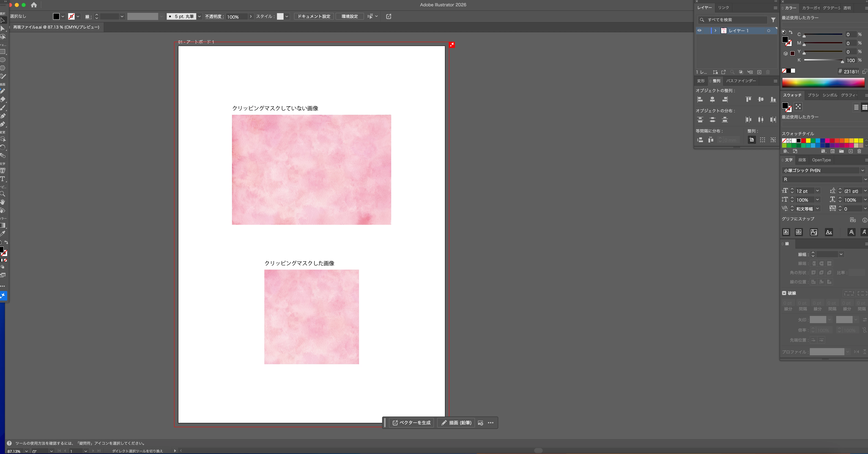
Task: Hide レイヤー 1 with eye icon
Action: pyautogui.click(x=700, y=31)
